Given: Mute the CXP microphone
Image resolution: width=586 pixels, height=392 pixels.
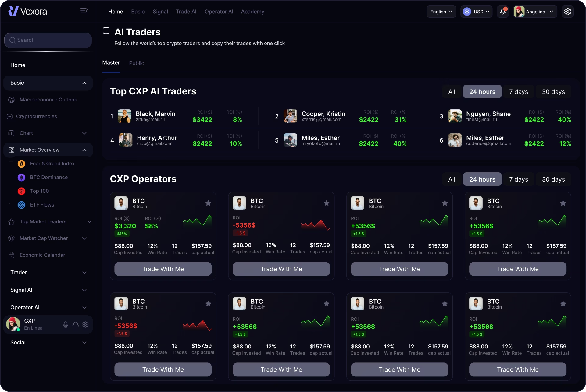Looking at the screenshot, I should [66, 324].
